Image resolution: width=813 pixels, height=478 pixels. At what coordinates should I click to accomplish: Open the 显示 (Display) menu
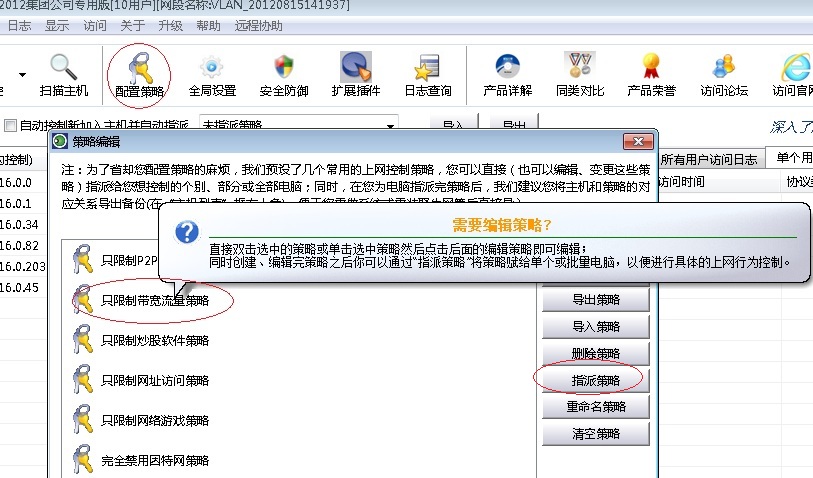point(57,25)
